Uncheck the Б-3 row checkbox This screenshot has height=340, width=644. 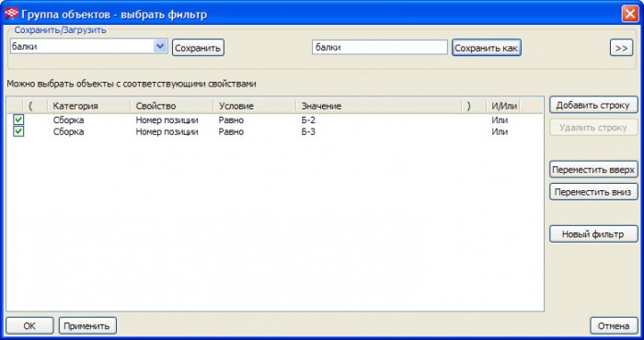click(18, 131)
